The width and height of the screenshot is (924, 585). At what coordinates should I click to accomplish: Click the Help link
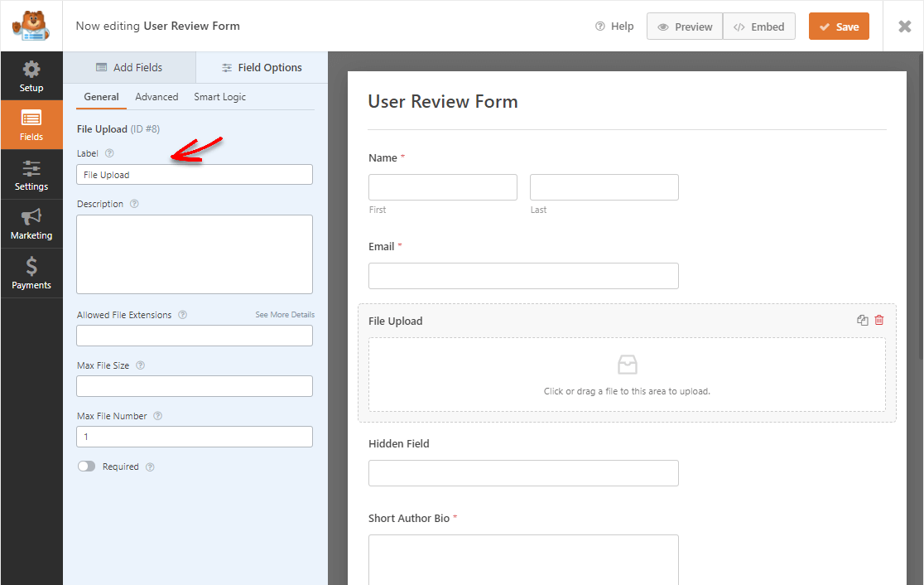coord(614,27)
